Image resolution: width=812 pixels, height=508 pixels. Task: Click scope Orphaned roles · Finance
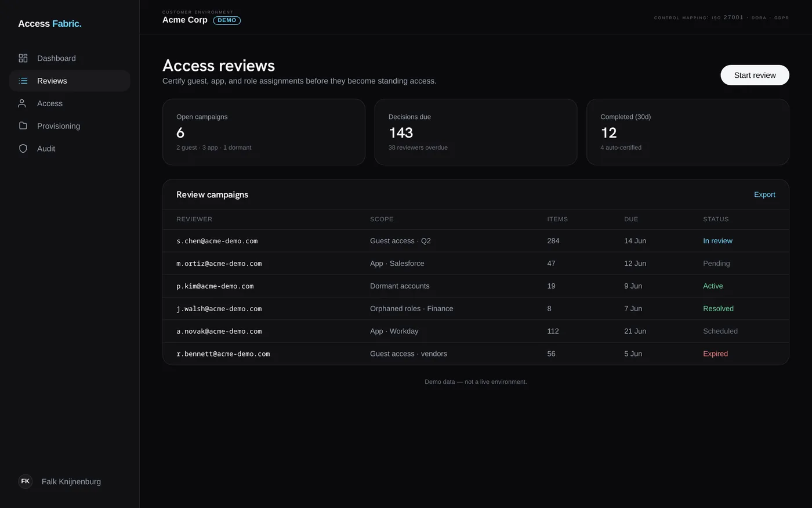(x=412, y=309)
